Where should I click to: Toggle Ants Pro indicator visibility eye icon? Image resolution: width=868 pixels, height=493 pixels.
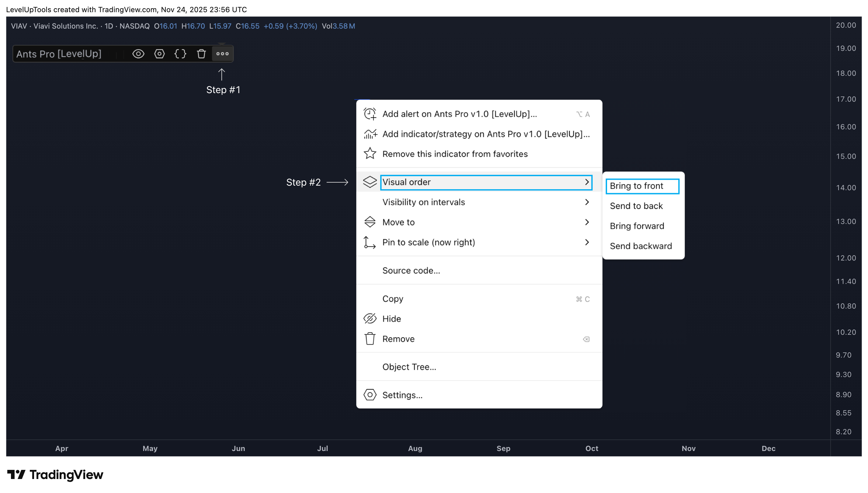(x=138, y=54)
